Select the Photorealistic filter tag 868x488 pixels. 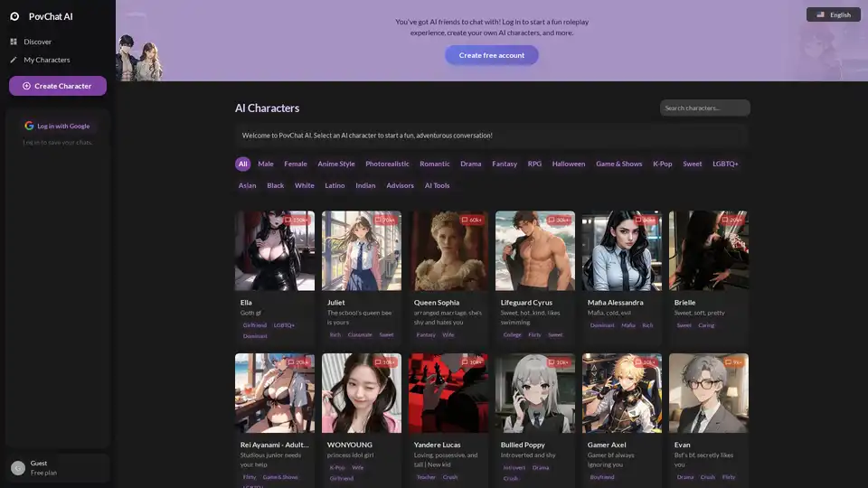click(387, 164)
